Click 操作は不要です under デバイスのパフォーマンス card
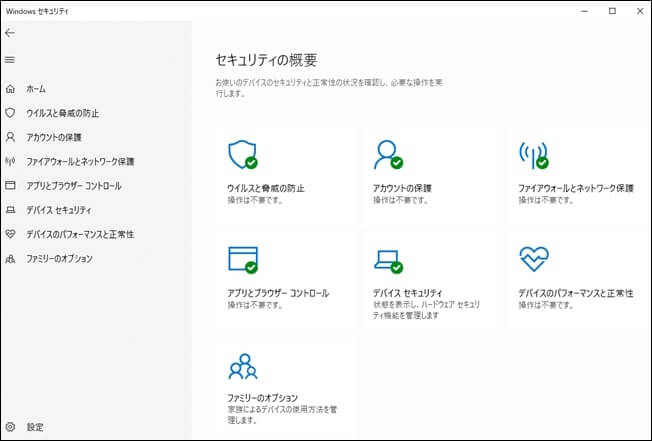Image resolution: width=652 pixels, height=441 pixels. point(546,305)
